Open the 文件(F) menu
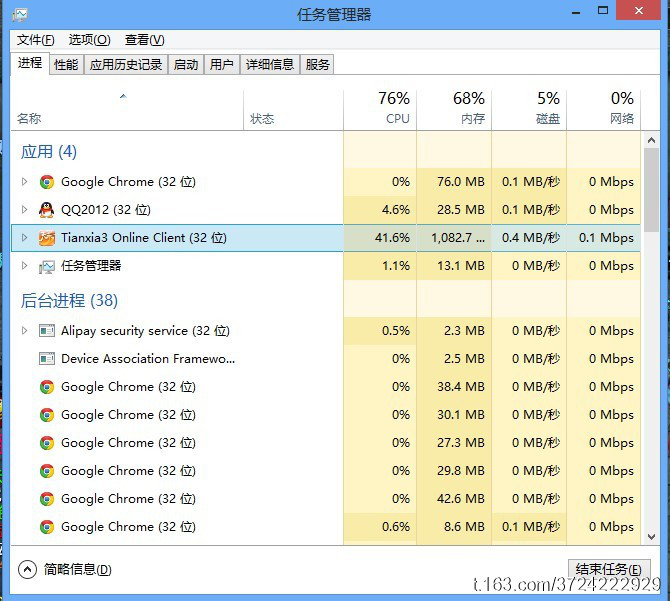Screen dimensions: 670x601 point(35,40)
